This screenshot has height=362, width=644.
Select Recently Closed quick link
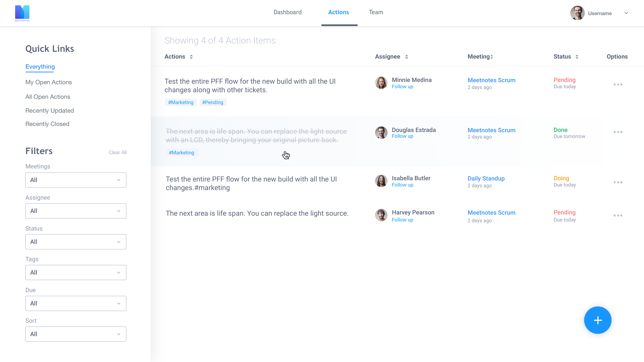(47, 124)
